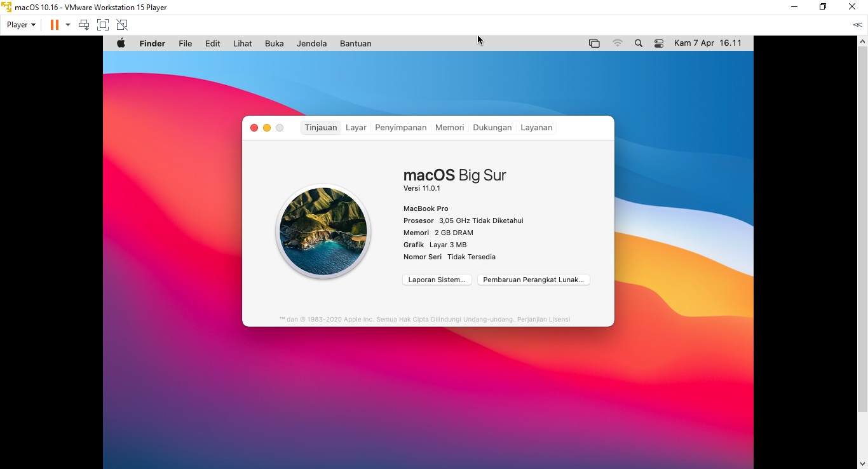Click Pembaruan Perangkat Lunak button
This screenshot has width=868, height=469.
click(534, 280)
